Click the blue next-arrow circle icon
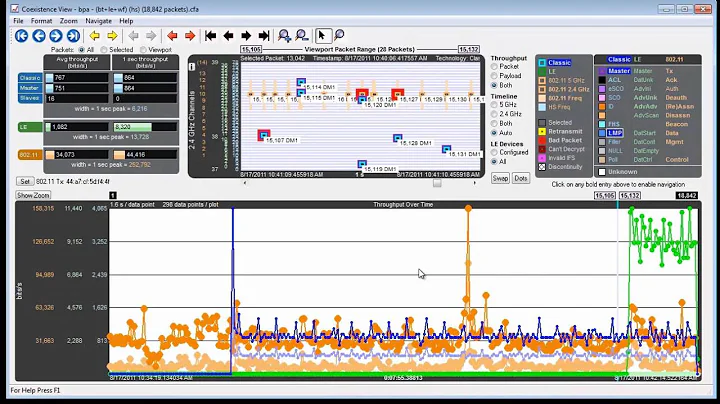720x404 pixels. pyautogui.click(x=56, y=36)
